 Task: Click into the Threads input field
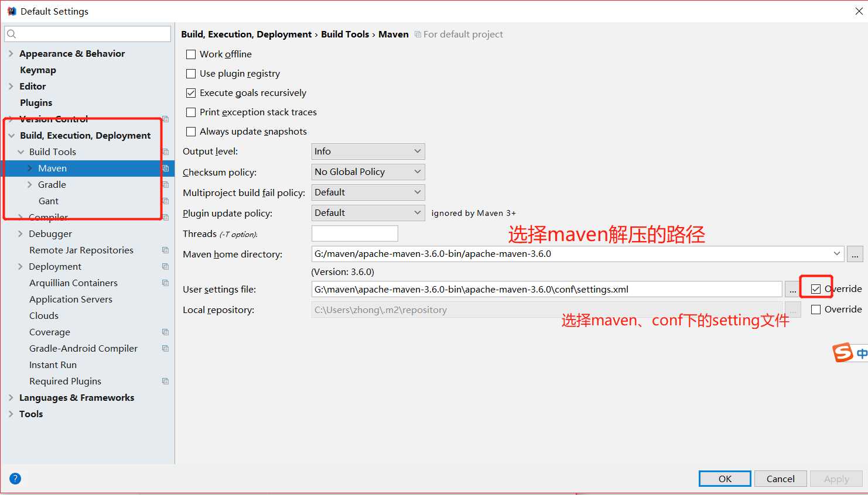(x=355, y=233)
